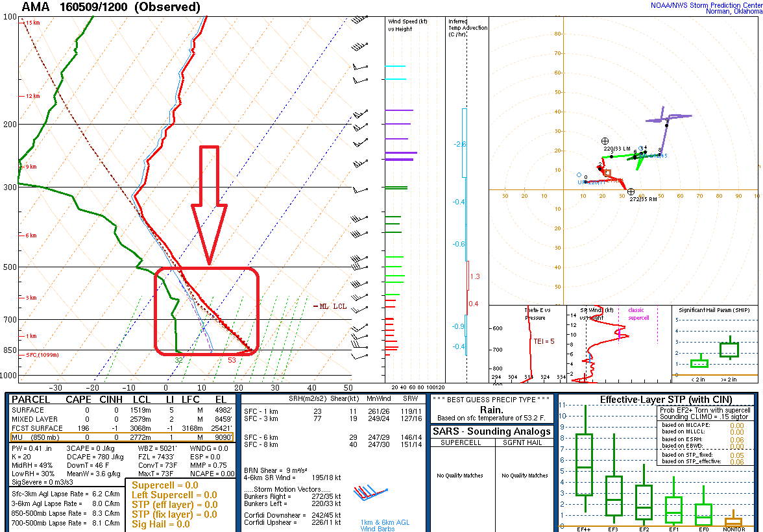Screen dimensions: 763x532
Task: Click the Bunkers right mover 272/35 RM marker
Action: click(x=631, y=192)
